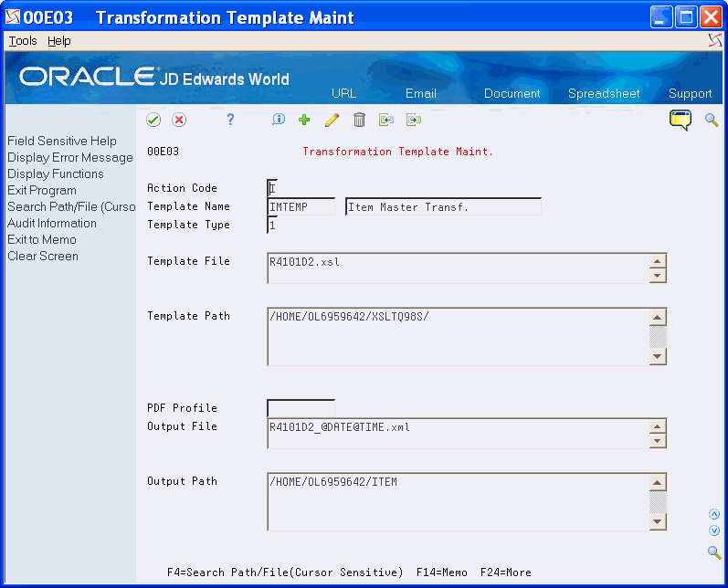Choose Search Path/File option in sidebar
Viewport: 728px width, 588px height.
(x=71, y=206)
